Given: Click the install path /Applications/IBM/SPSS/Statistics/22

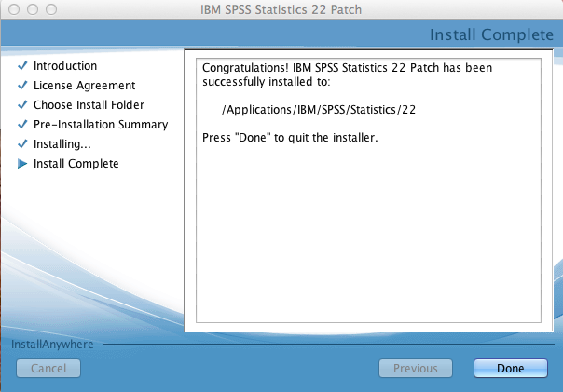Looking at the screenshot, I should pyautogui.click(x=319, y=109).
